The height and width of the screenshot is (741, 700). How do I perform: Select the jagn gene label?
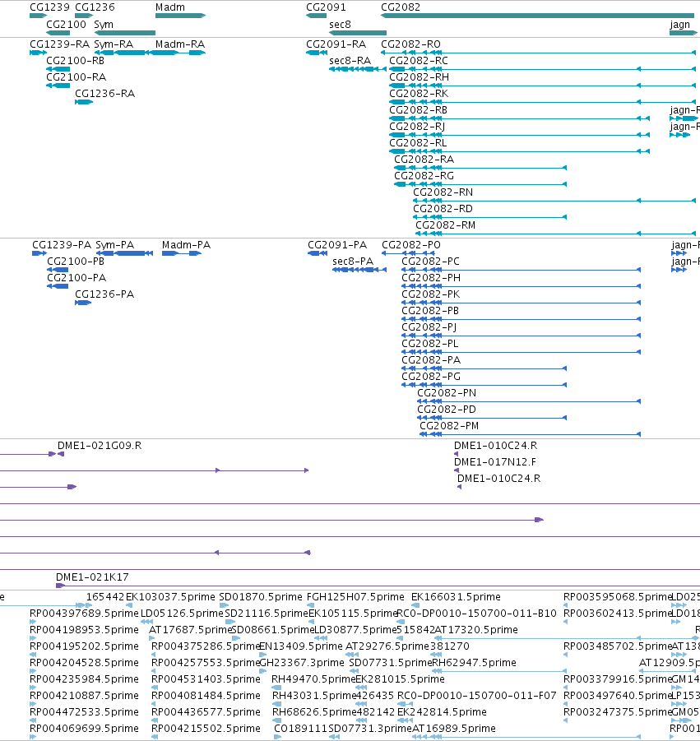point(679,24)
